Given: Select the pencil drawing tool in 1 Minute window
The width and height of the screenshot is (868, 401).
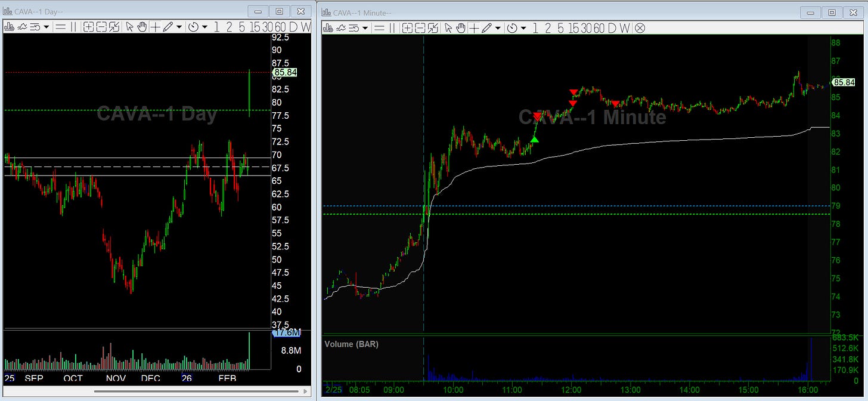Looking at the screenshot, I should (x=487, y=27).
